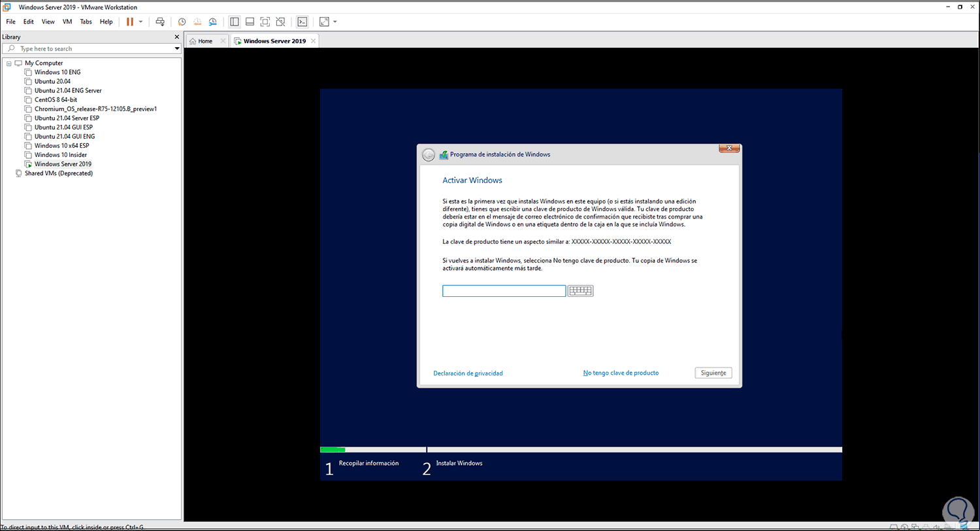Select Ubuntu 21.04 GUI ESP VM
The image size is (980, 531).
[63, 127]
